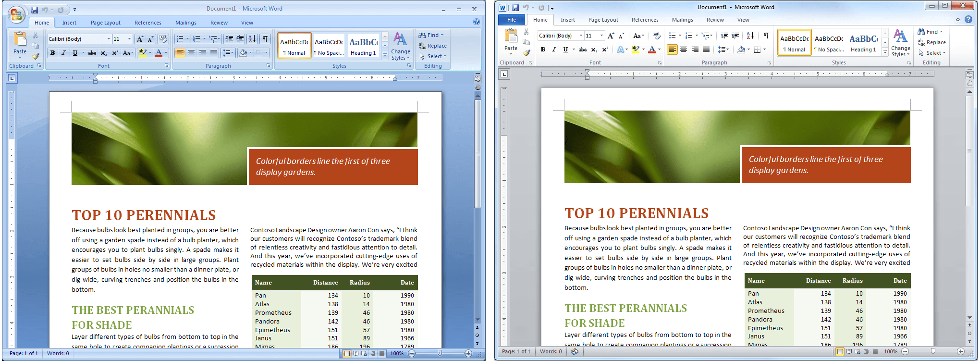Viewport: 980px width, 361px height.
Task: Click Change Styles button in left window
Action: [401, 47]
